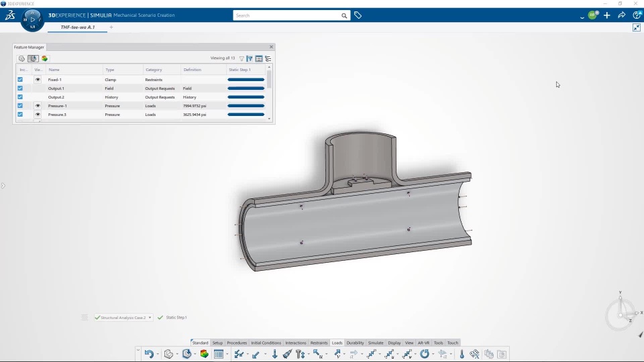The image size is (644, 362).
Task: Click the first clock-like icon in Feature Manager header
Action: (21, 59)
